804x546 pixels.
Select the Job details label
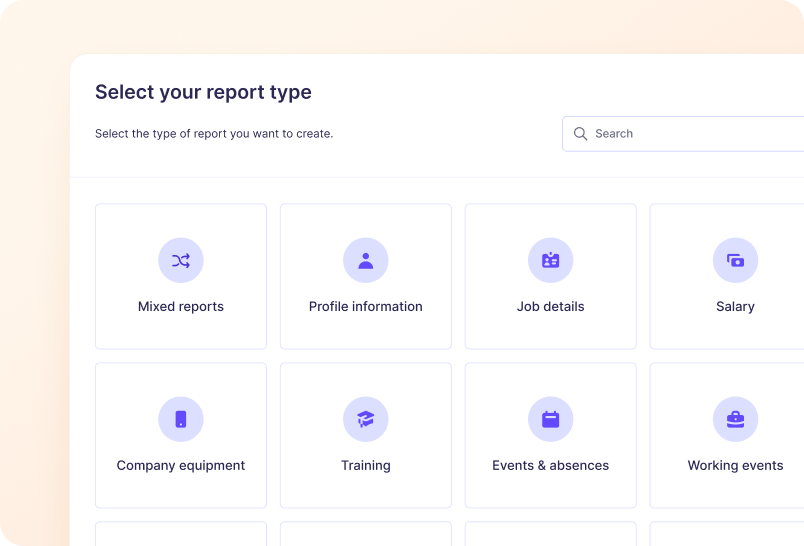pos(551,307)
